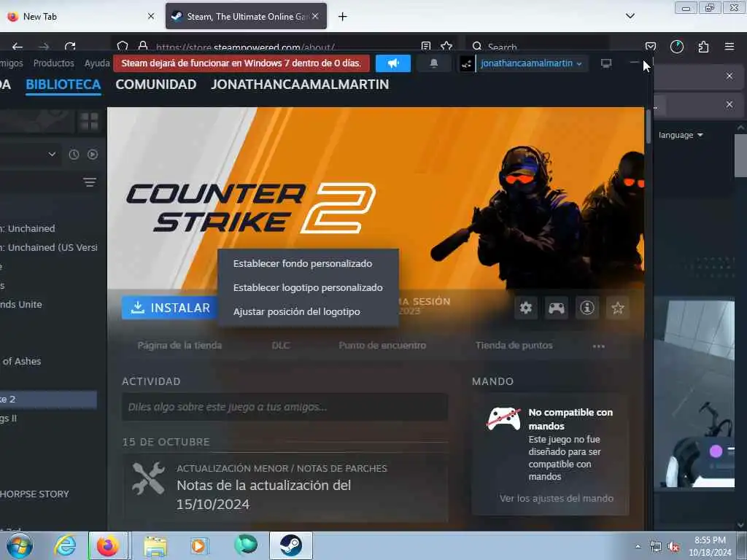Screen dimensions: 747x560
Task: Open Ayuda menu
Action: (x=97, y=63)
